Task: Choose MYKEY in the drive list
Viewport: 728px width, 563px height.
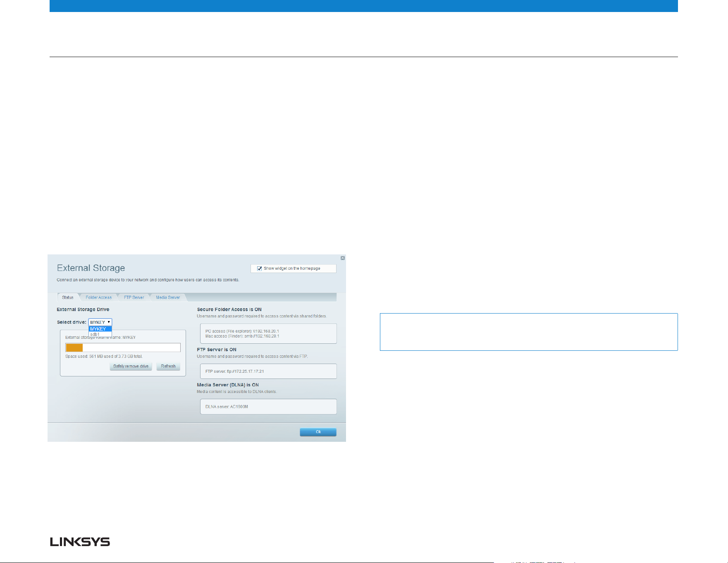Action: tap(100, 329)
